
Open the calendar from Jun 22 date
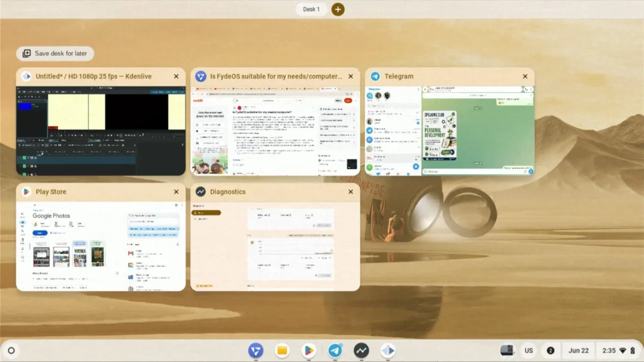[579, 351]
